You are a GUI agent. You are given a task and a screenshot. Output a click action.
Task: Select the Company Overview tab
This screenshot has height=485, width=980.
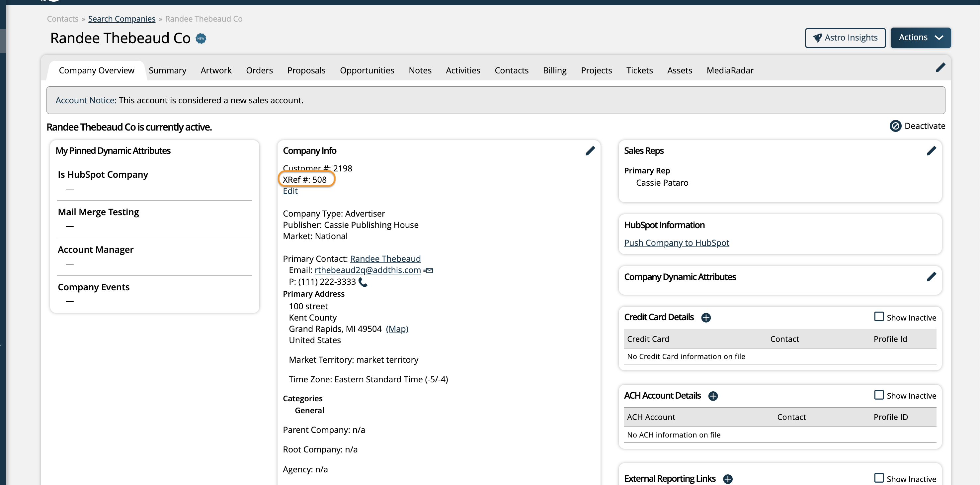(96, 70)
